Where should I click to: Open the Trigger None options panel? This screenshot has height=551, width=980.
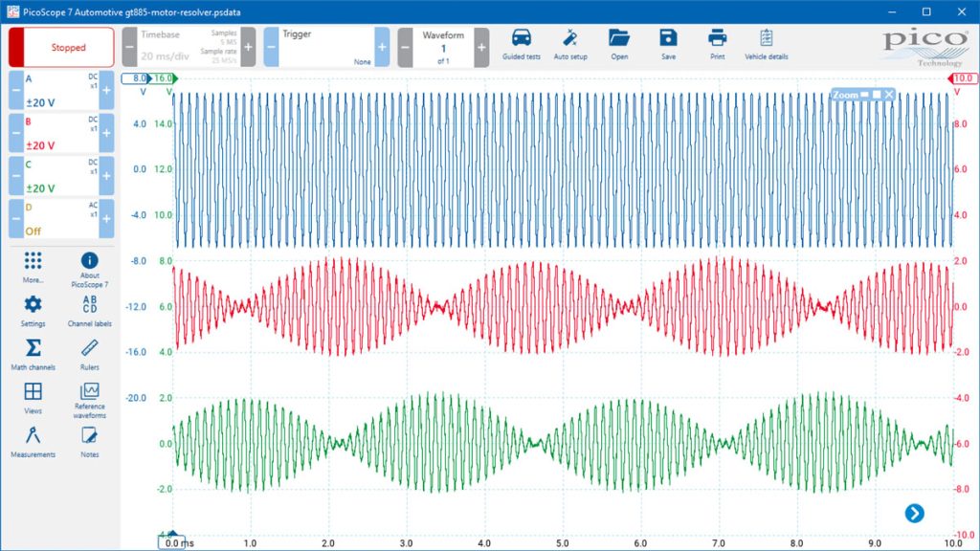tap(326, 48)
